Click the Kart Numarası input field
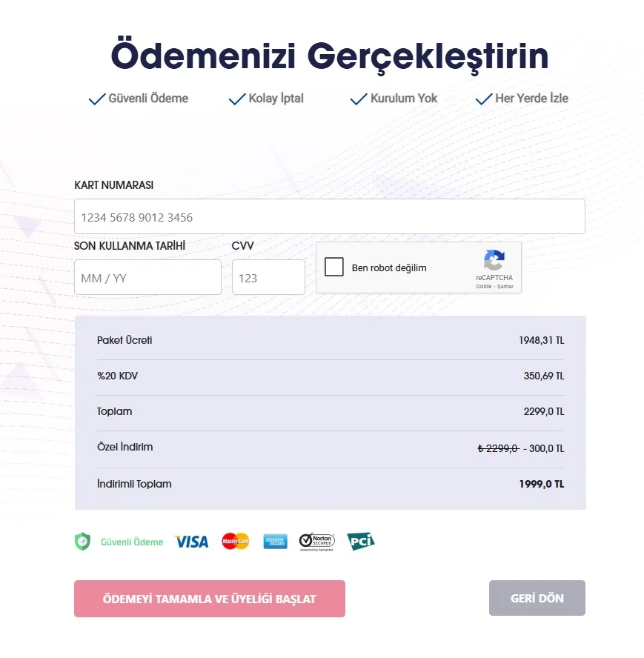This screenshot has height=658, width=644. click(329, 217)
